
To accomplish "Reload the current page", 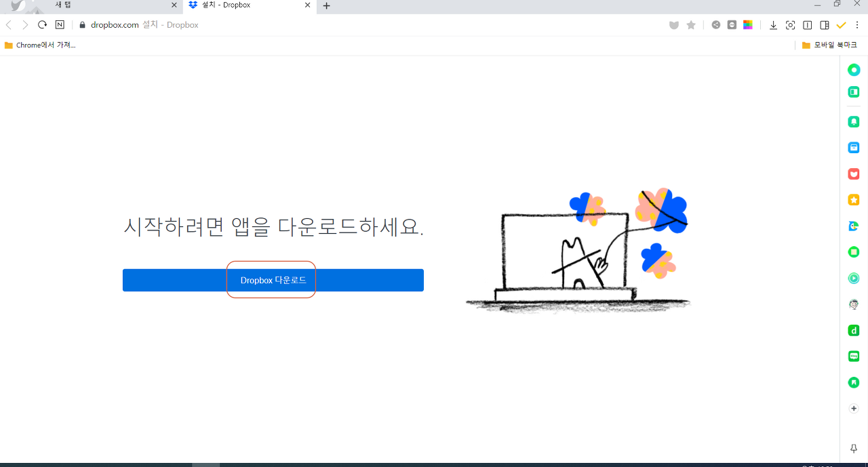I will [42, 25].
